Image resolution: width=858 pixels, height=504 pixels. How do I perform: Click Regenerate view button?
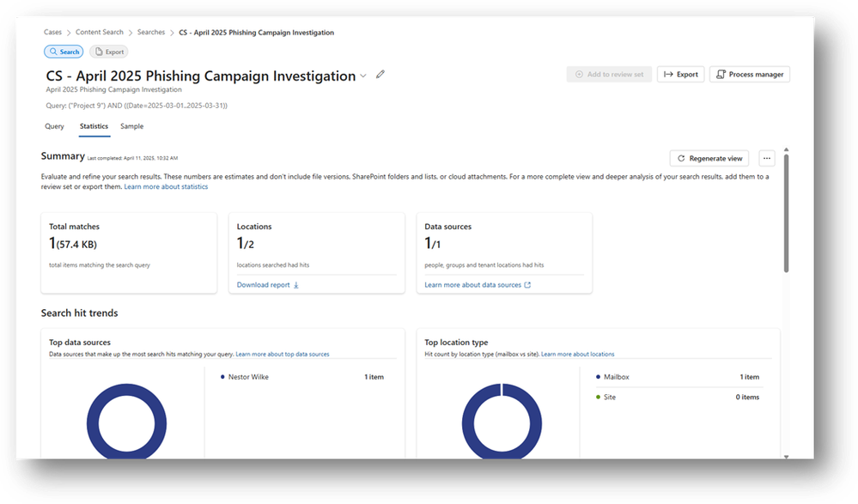(x=709, y=158)
